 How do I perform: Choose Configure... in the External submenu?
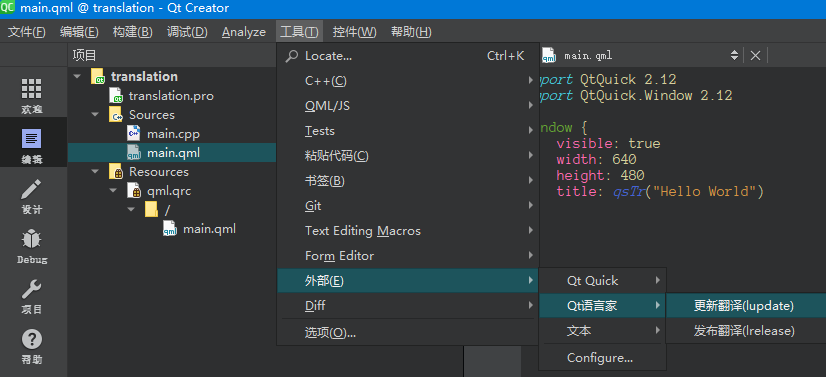[x=603, y=358]
